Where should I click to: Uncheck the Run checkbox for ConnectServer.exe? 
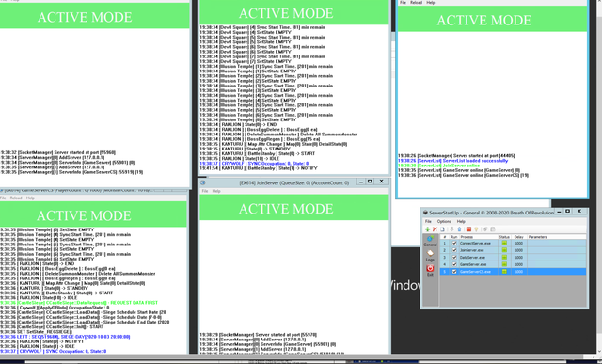click(454, 243)
